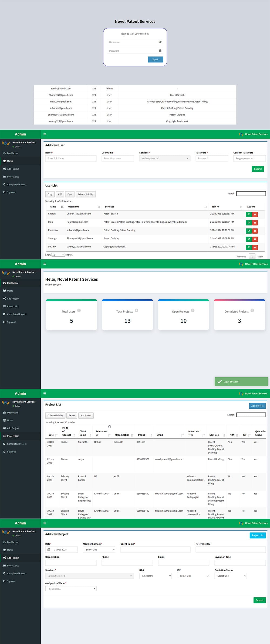
Task: Click the info icon beside Completed Projects
Action: (x=252, y=310)
